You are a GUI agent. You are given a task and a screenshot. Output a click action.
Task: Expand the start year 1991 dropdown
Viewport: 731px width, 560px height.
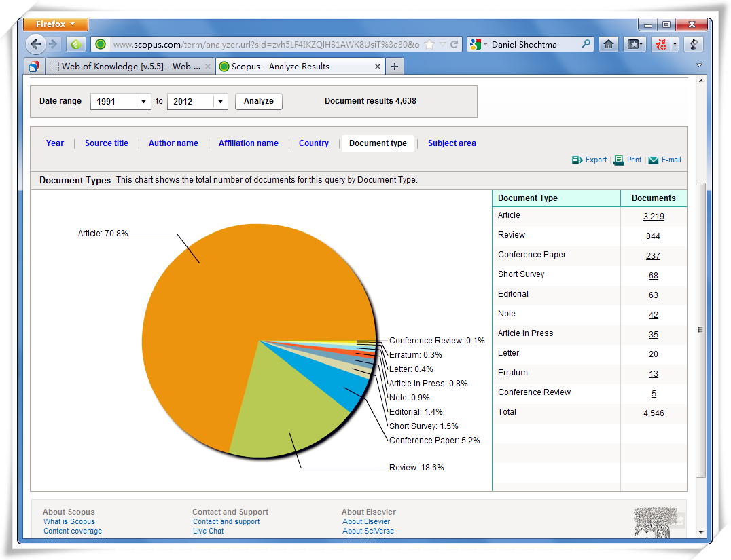tap(143, 101)
